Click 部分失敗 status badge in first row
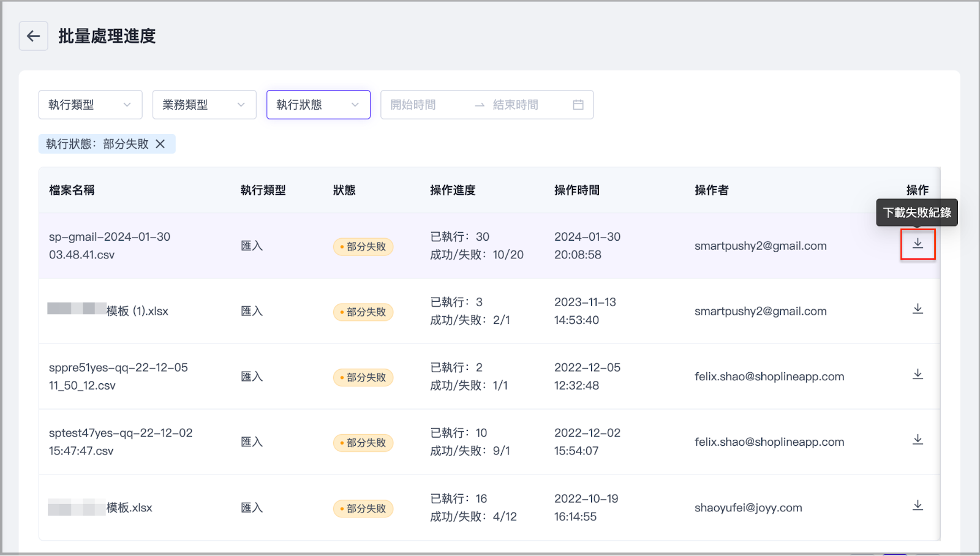The image size is (980, 556). coord(363,247)
